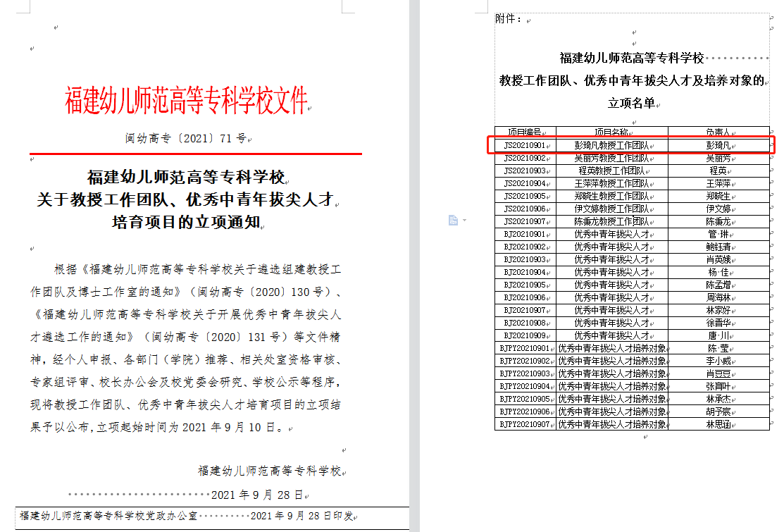The height and width of the screenshot is (532, 784).
Task: Click the 负责人 cell '郑晓生' in row JS20210905
Action: click(x=718, y=196)
